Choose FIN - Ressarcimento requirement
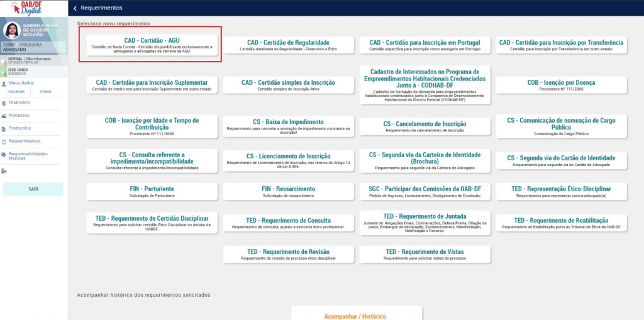 [288, 191]
